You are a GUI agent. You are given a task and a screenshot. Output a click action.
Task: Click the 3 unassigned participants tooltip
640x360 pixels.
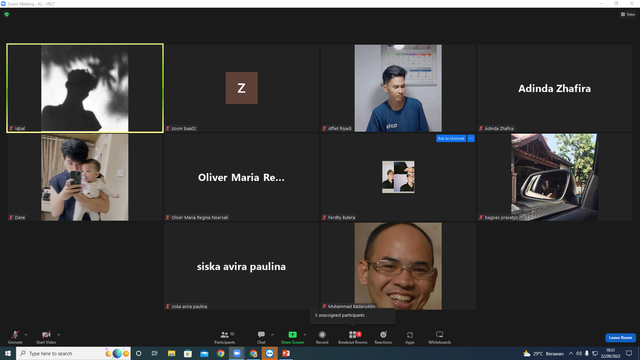352,316
